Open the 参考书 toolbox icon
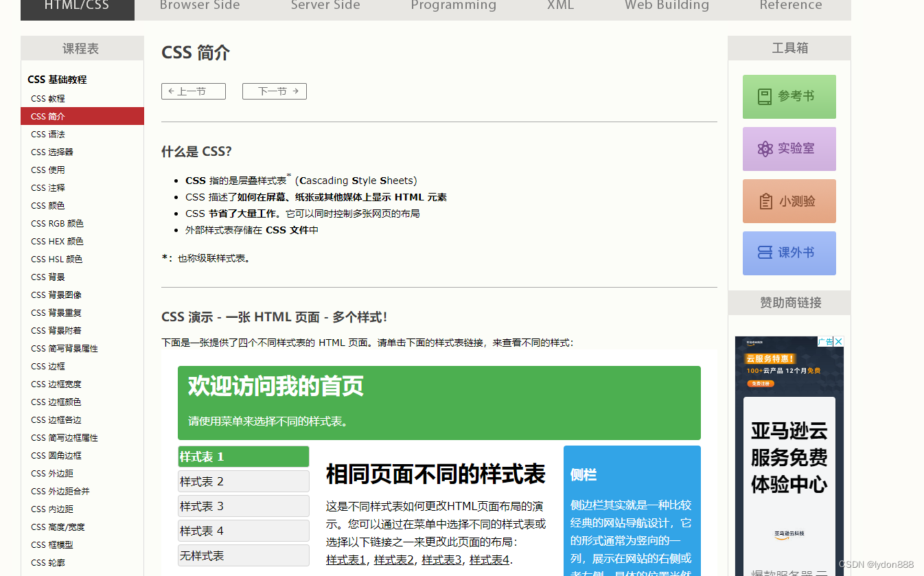 788,97
